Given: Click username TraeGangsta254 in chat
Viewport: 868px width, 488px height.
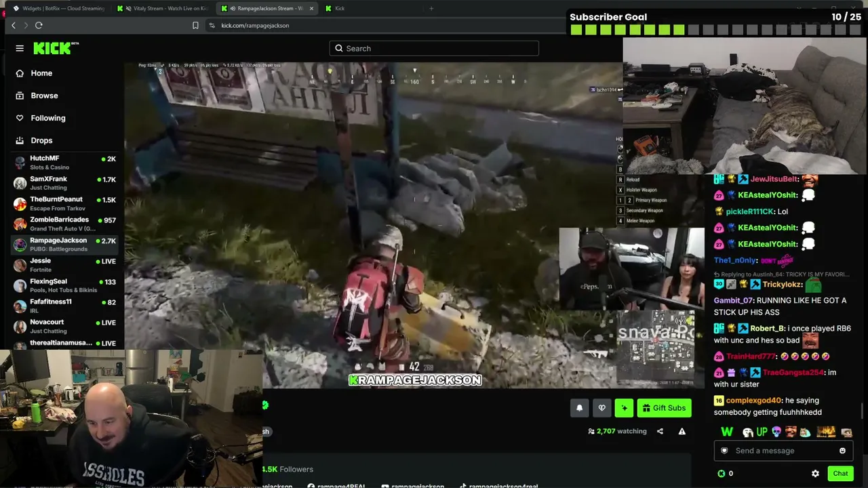Looking at the screenshot, I should coord(793,373).
